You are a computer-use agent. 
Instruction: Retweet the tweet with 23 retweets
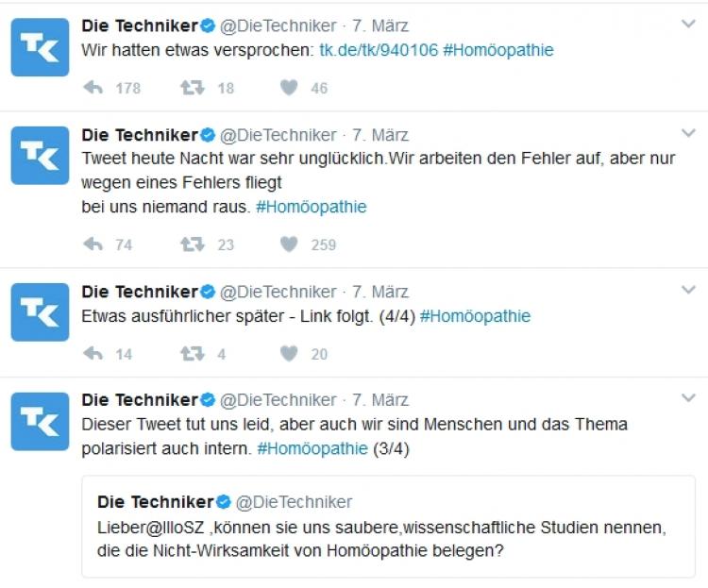(x=193, y=244)
